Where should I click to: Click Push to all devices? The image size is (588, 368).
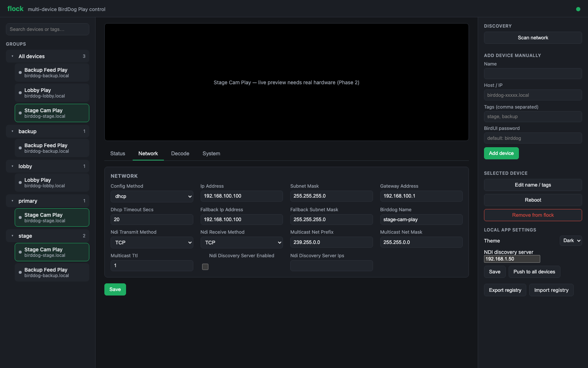(x=534, y=272)
